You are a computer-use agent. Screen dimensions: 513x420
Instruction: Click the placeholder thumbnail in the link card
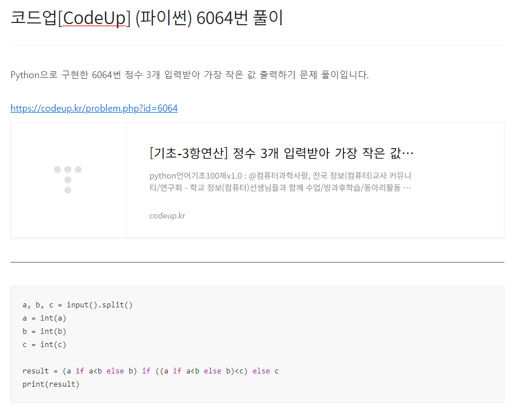pos(68,180)
